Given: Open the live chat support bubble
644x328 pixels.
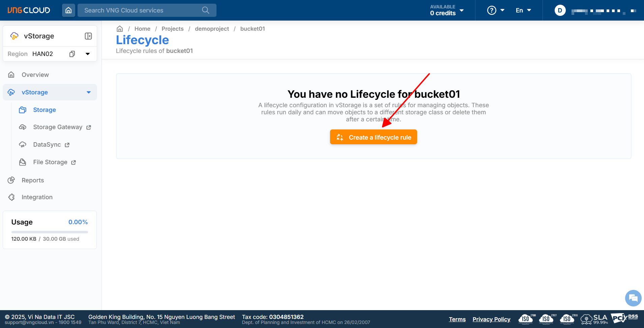Looking at the screenshot, I should coord(633,298).
